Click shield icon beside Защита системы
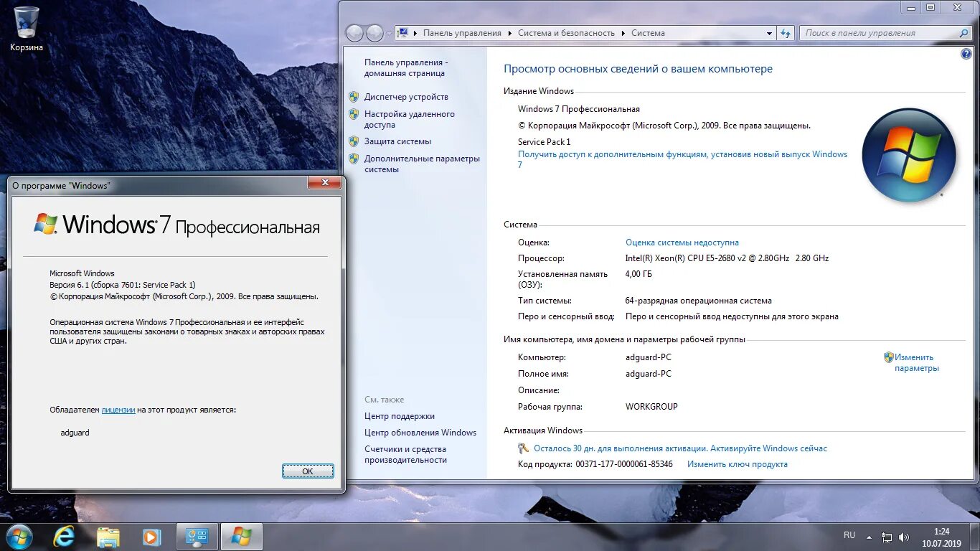Screen dimensions: 980x551 [354, 141]
